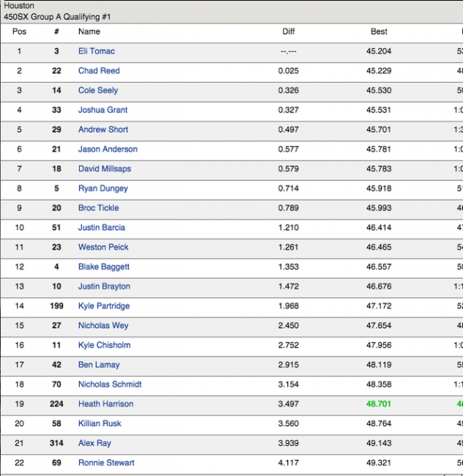Viewport: 463px width, 476px height.
Task: Open the David Millsaps link
Action: coord(105,169)
